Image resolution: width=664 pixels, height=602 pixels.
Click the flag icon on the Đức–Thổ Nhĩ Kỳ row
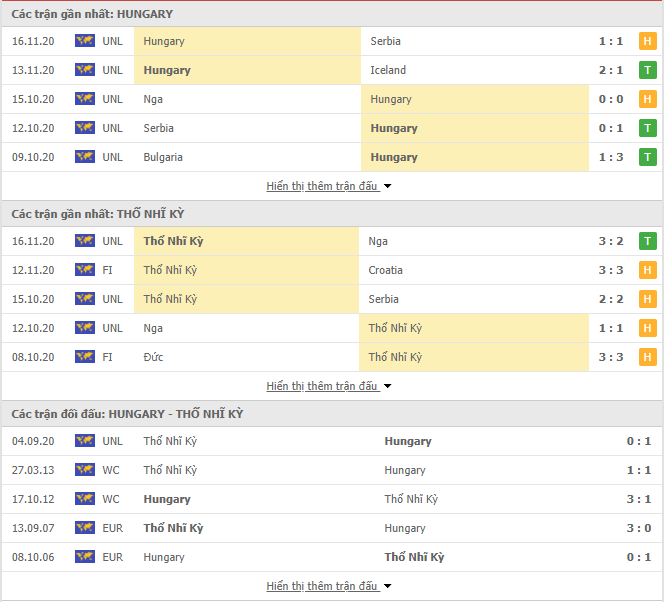pyautogui.click(x=85, y=356)
